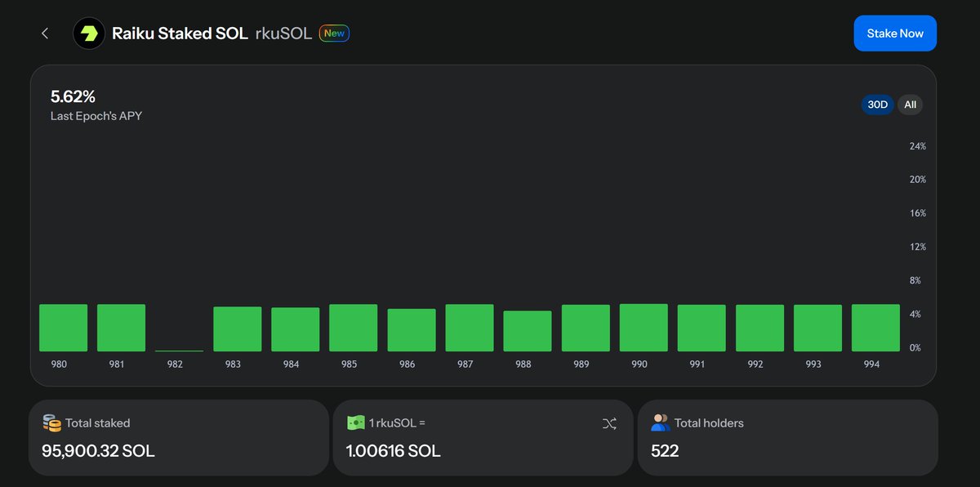The height and width of the screenshot is (487, 980).
Task: Click the 982 epoch axis label
Action: click(175, 364)
